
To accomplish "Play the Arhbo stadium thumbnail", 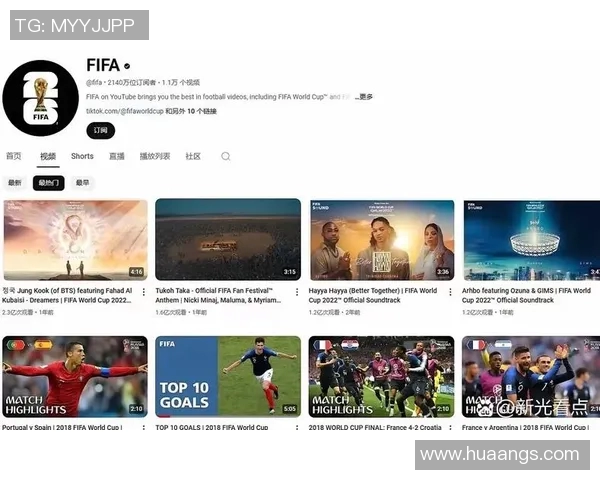I will pyautogui.click(x=531, y=240).
